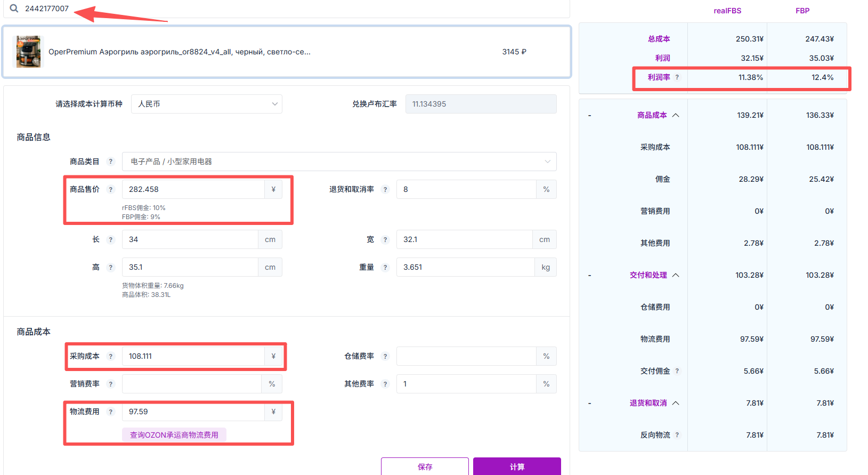The height and width of the screenshot is (475, 868).
Task: Click the OperPremium product thumbnail
Action: 28,52
